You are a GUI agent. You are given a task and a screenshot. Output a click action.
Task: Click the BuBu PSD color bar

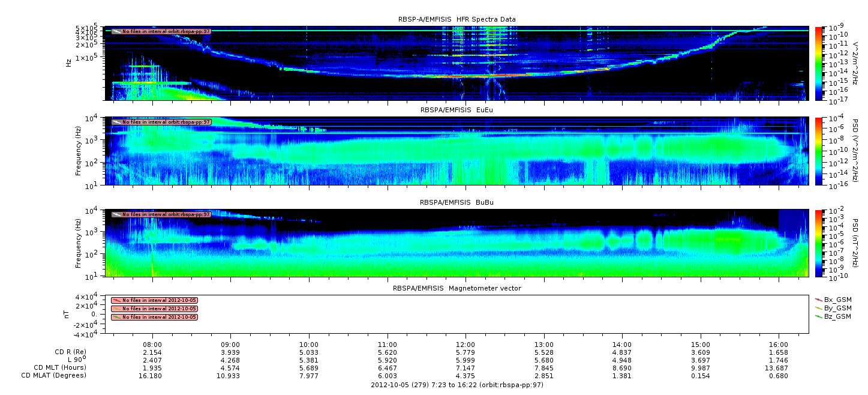(819, 243)
